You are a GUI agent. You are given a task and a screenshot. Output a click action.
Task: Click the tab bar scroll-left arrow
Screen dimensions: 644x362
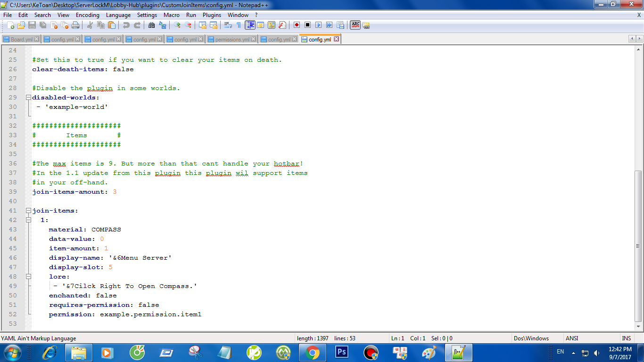632,39
